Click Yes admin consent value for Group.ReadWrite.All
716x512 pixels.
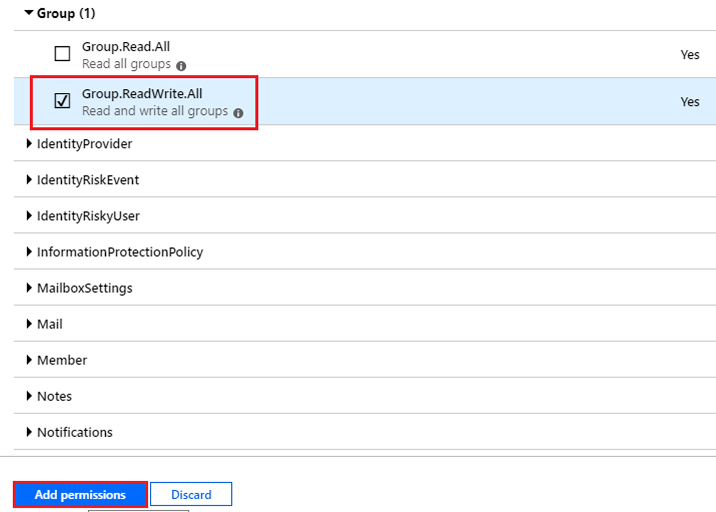[x=690, y=102]
